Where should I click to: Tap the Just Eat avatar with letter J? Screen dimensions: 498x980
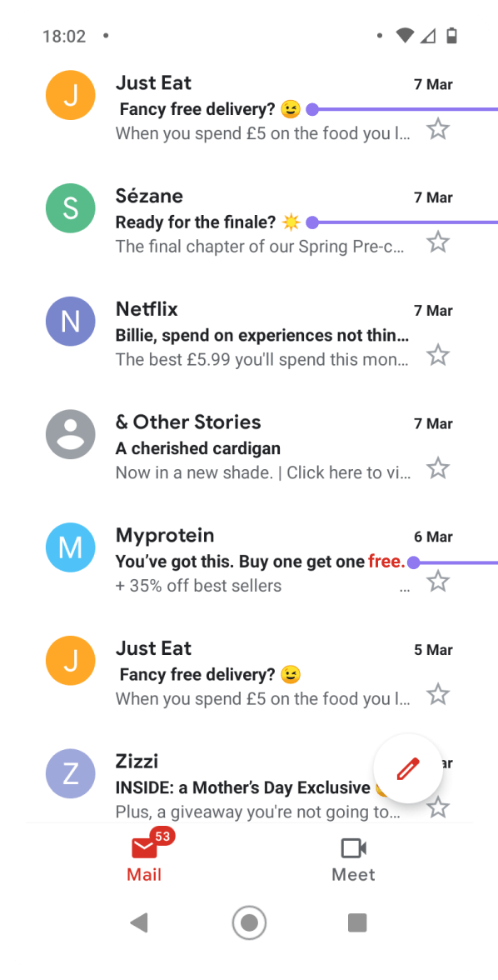point(70,95)
